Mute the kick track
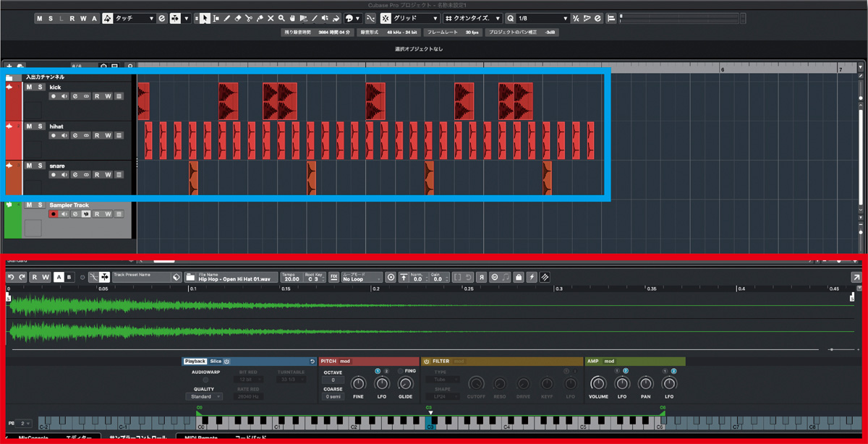This screenshot has width=868, height=444. click(x=30, y=87)
